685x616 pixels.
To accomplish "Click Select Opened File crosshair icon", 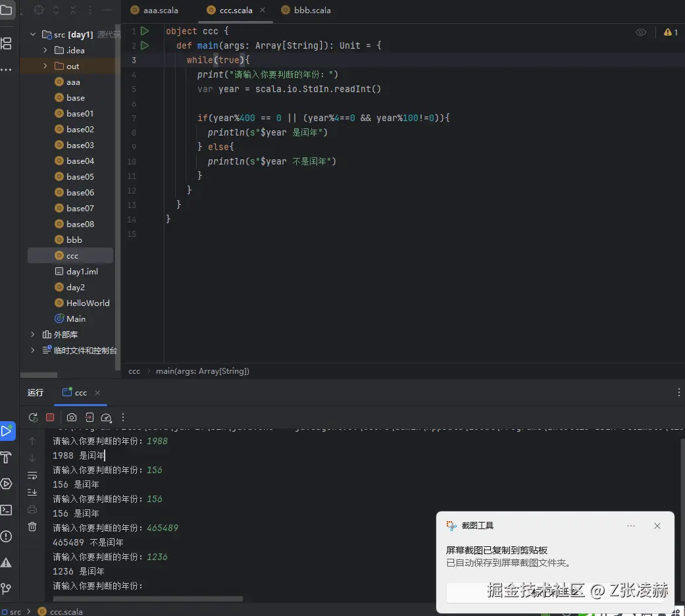I will (39, 10).
